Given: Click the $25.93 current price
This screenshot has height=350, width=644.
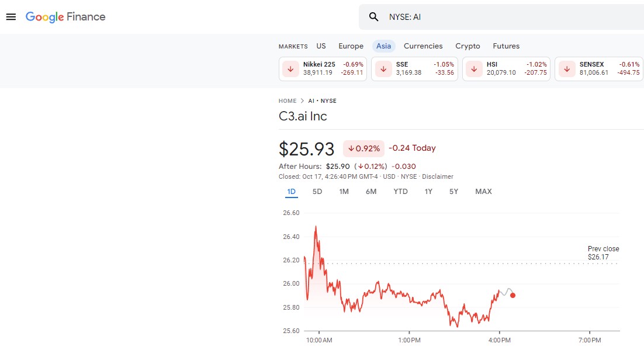Looking at the screenshot, I should (306, 149).
